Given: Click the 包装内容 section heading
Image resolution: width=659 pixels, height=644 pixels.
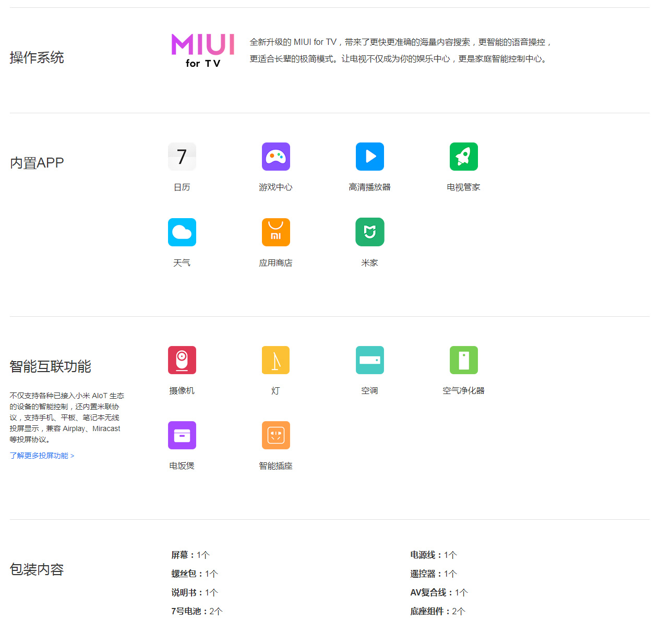Looking at the screenshot, I should pos(37,569).
